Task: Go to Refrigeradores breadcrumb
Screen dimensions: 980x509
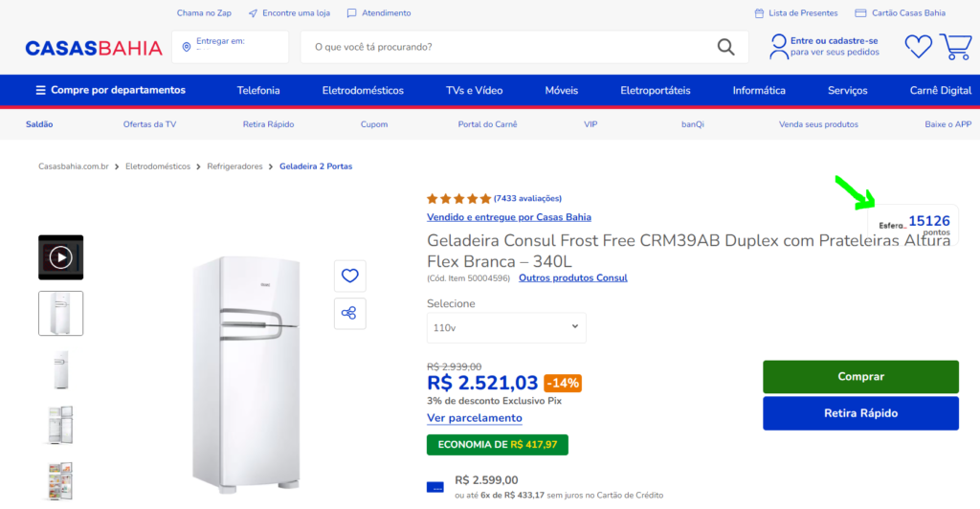Action: pyautogui.click(x=234, y=166)
